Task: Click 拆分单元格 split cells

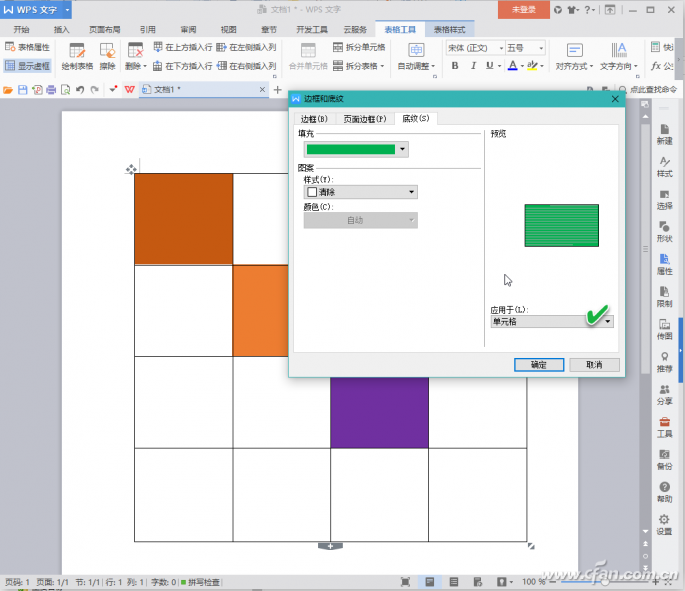Action: [x=359, y=47]
